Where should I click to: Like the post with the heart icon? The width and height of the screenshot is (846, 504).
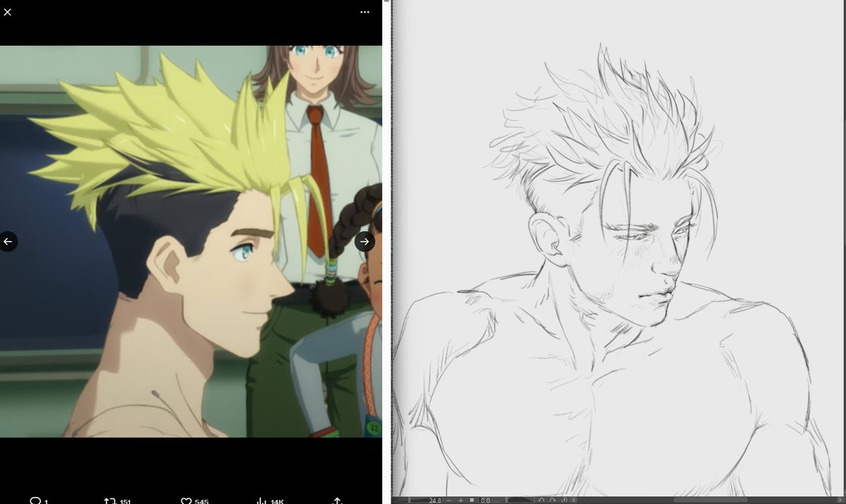click(x=186, y=500)
